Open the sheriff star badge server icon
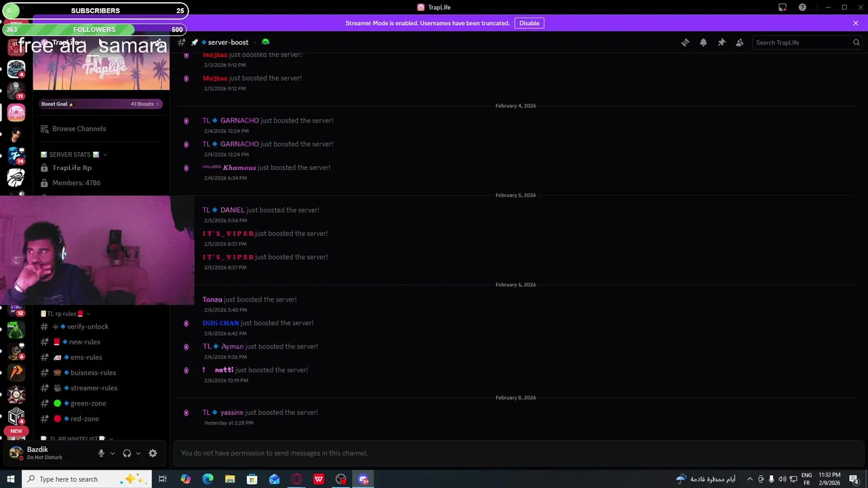868x488 pixels. coord(16,394)
